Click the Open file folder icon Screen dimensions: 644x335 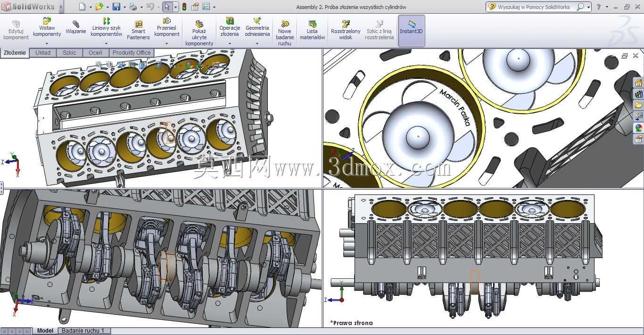pos(99,7)
